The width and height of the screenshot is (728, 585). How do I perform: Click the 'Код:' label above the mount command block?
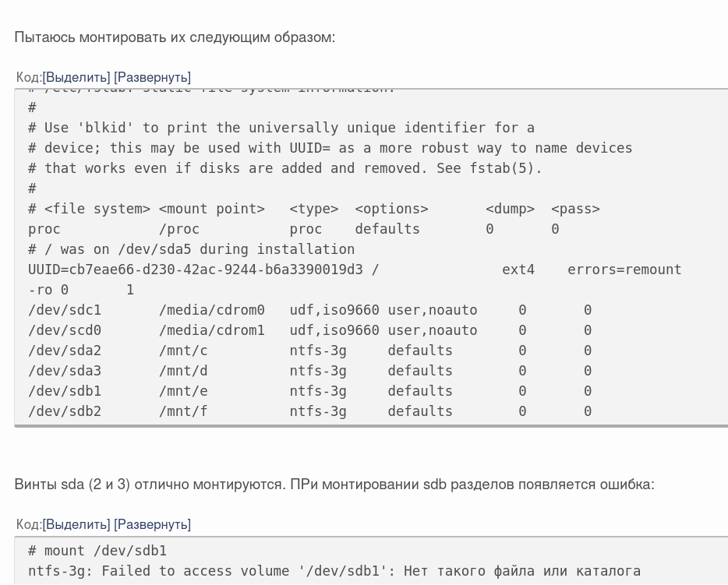(x=29, y=524)
